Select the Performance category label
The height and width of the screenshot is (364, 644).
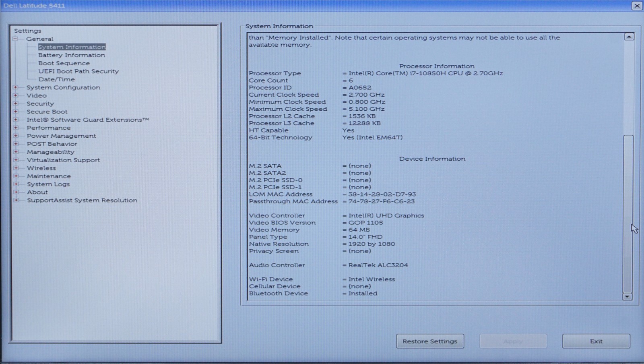tap(49, 128)
